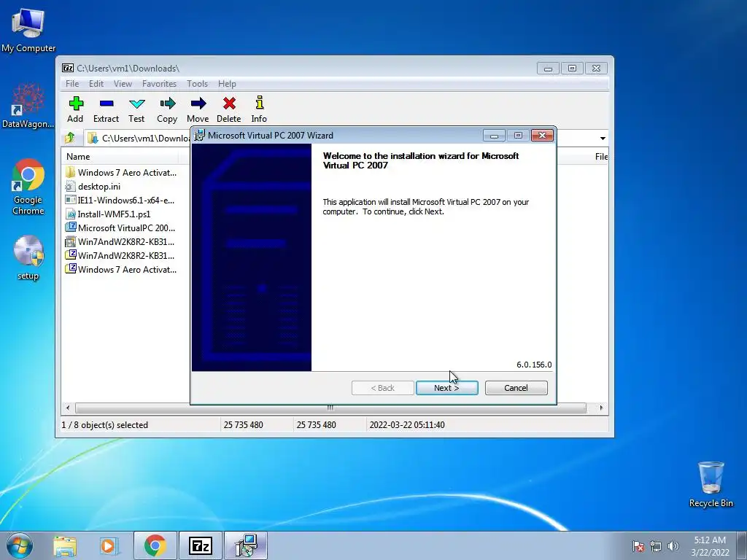
Task: Click the taskbar clock showing 5:12 AM
Action: click(710, 546)
